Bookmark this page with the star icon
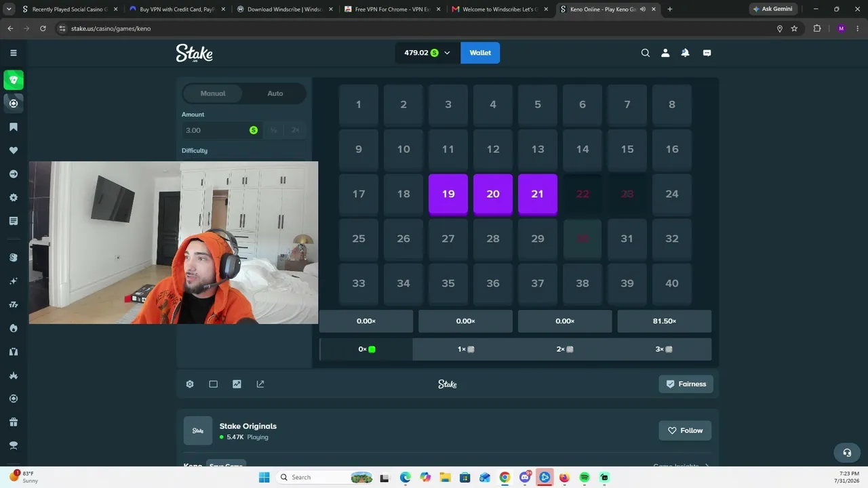 tap(794, 28)
